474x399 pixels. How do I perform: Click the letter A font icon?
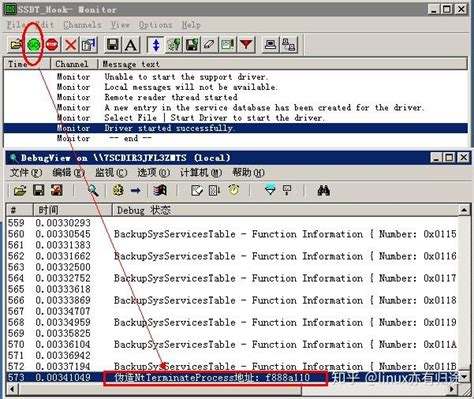tap(131, 44)
